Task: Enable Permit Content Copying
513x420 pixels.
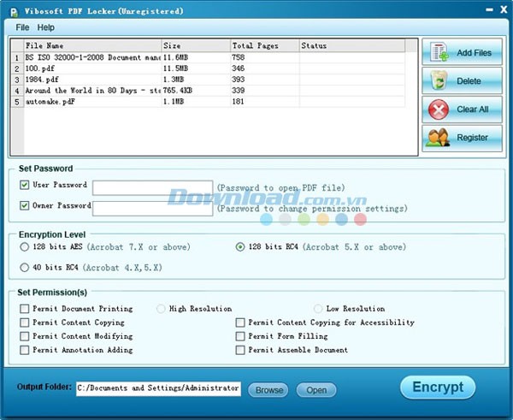Action: pyautogui.click(x=25, y=322)
